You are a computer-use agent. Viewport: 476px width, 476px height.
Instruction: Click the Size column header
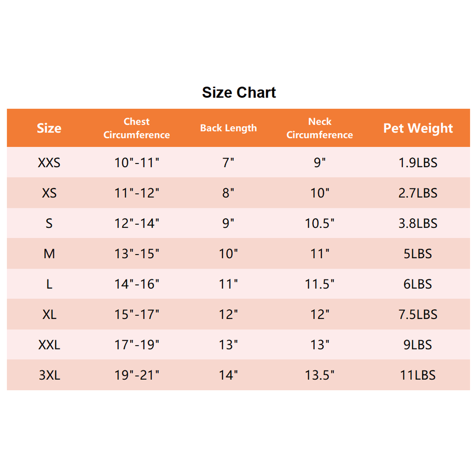click(x=49, y=128)
